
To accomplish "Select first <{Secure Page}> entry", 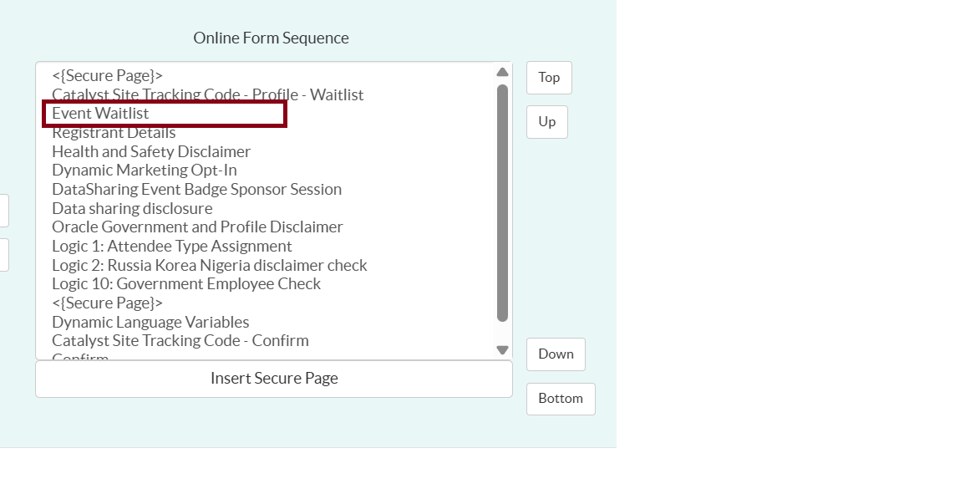I will coord(107,76).
